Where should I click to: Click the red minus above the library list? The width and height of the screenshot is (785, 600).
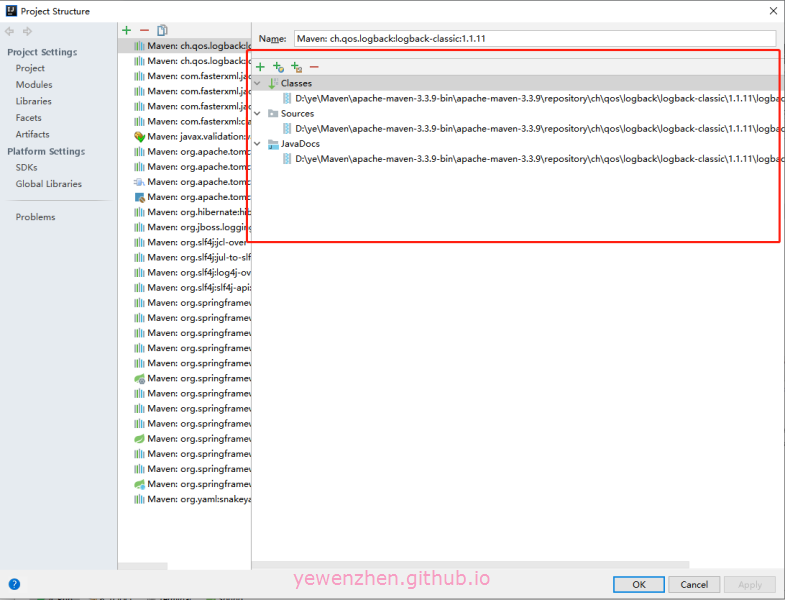tap(144, 31)
